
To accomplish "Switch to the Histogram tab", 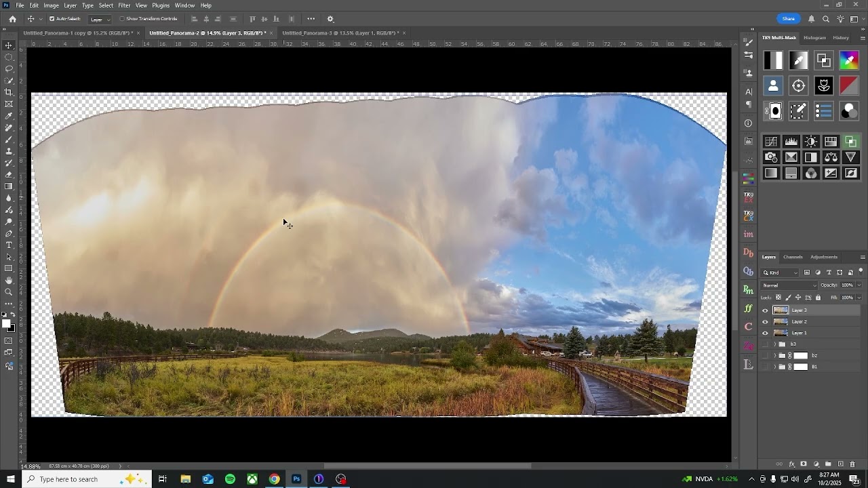I will coord(814,38).
